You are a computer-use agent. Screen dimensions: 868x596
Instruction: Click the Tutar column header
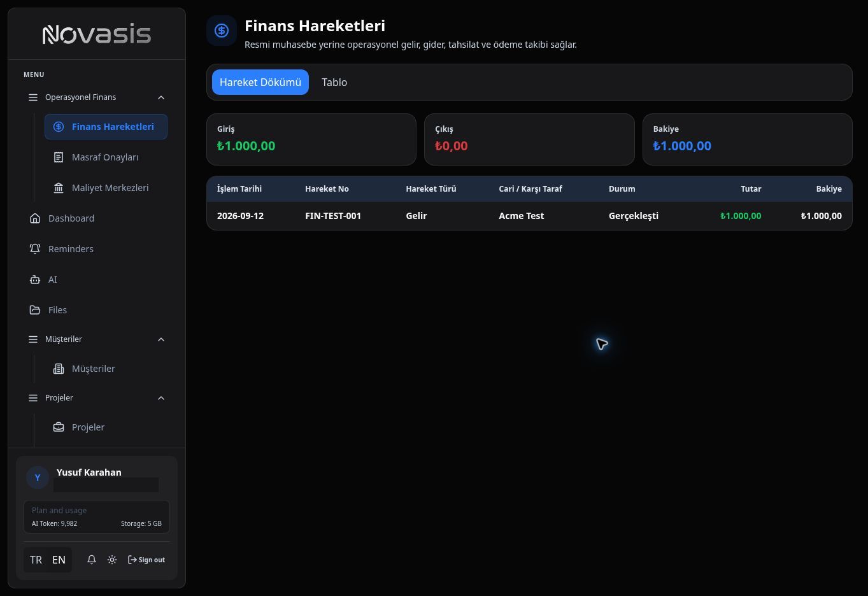[751, 189]
